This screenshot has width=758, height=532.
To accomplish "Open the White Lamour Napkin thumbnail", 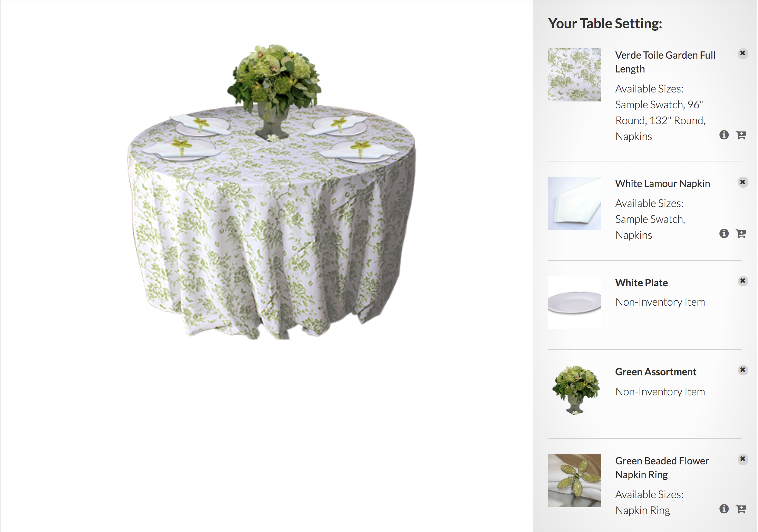I will click(x=574, y=203).
